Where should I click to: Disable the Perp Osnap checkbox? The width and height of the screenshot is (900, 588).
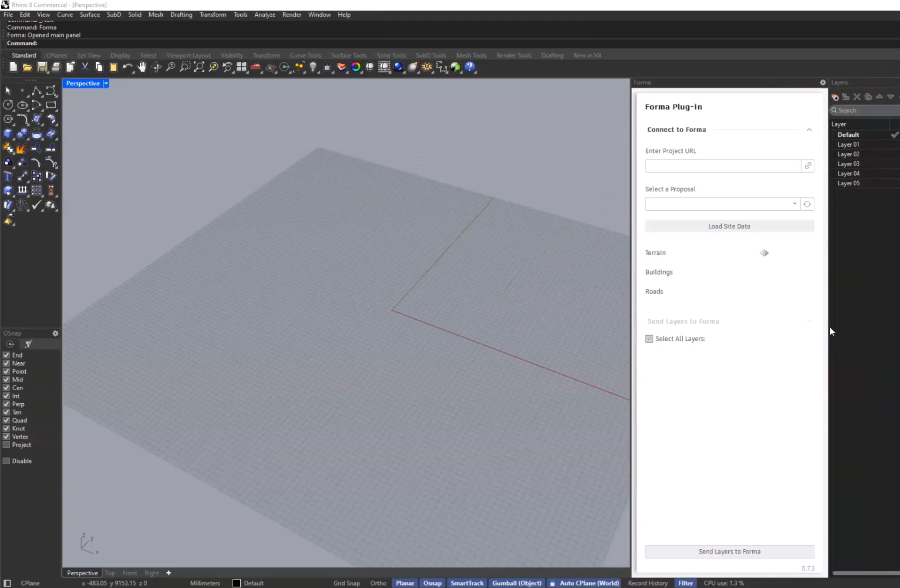point(6,404)
